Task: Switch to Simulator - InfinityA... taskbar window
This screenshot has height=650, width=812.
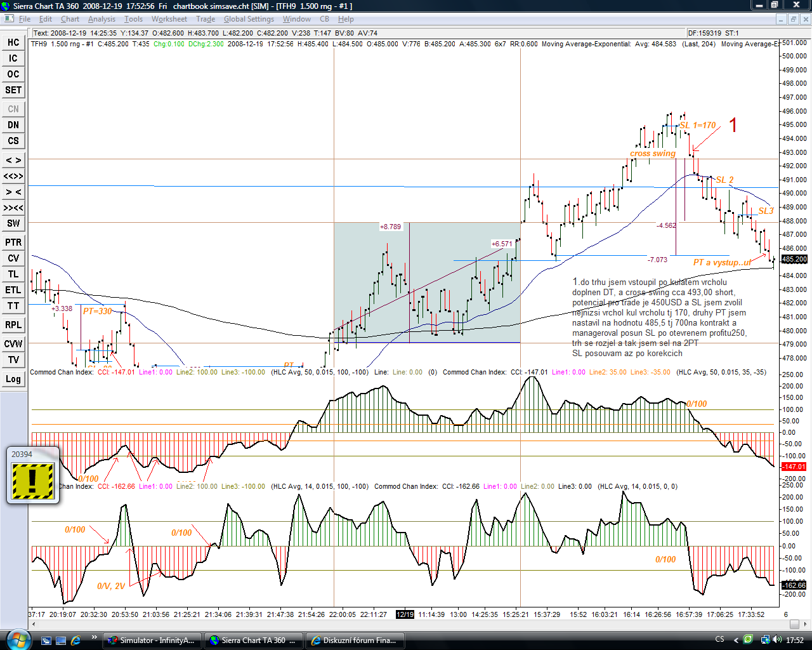Action: [x=152, y=640]
